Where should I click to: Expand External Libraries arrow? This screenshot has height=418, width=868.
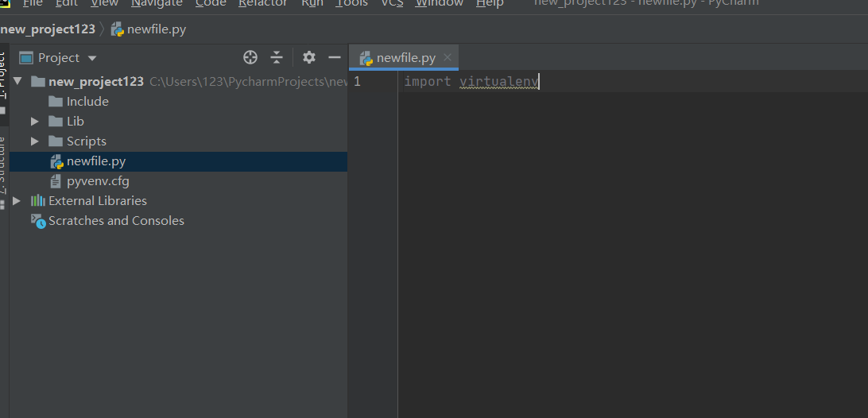click(x=17, y=200)
